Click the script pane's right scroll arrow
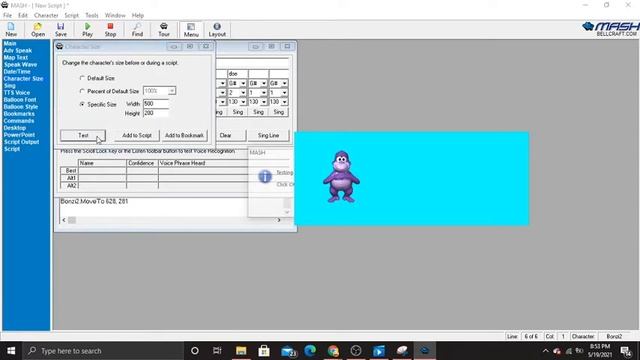640x360 pixels. (x=279, y=220)
